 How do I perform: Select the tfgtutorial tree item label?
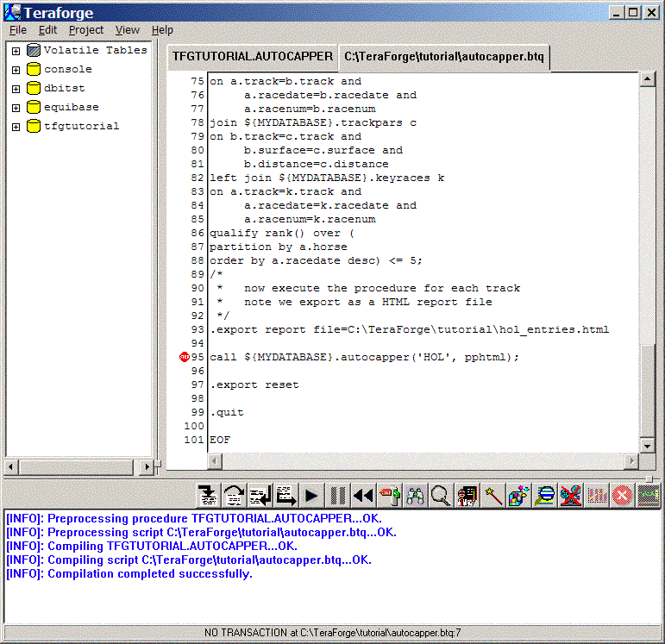81,127
